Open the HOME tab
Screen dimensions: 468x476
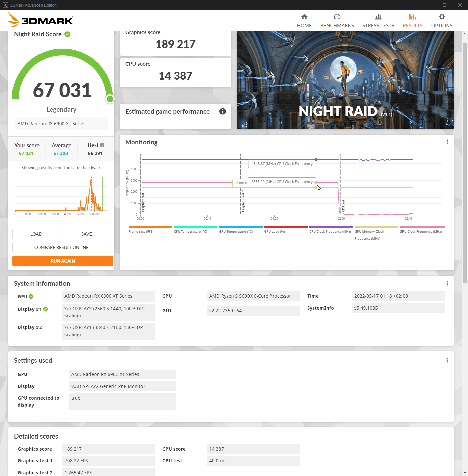pyautogui.click(x=304, y=21)
